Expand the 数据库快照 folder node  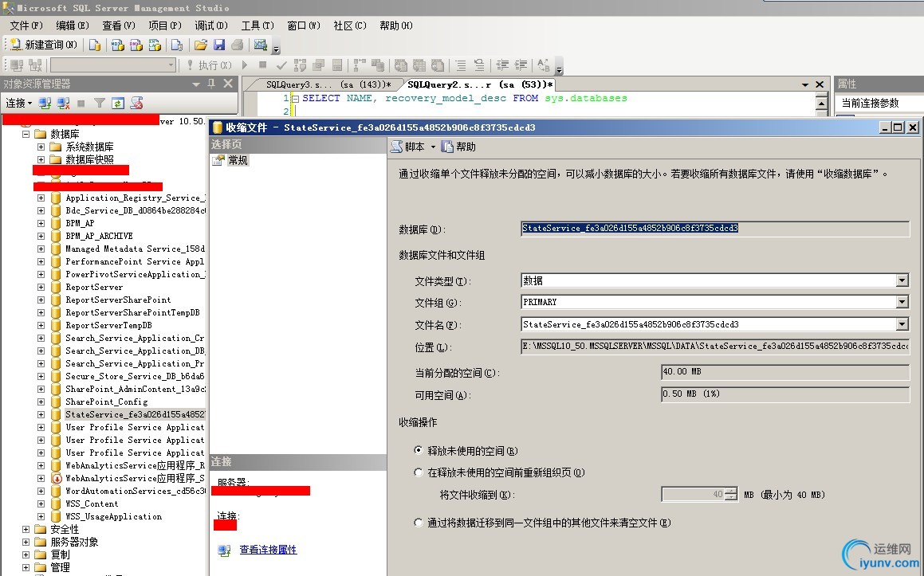coord(41,159)
